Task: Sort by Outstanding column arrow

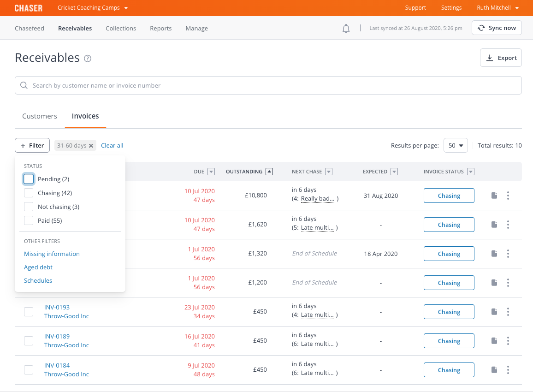Action: click(269, 172)
